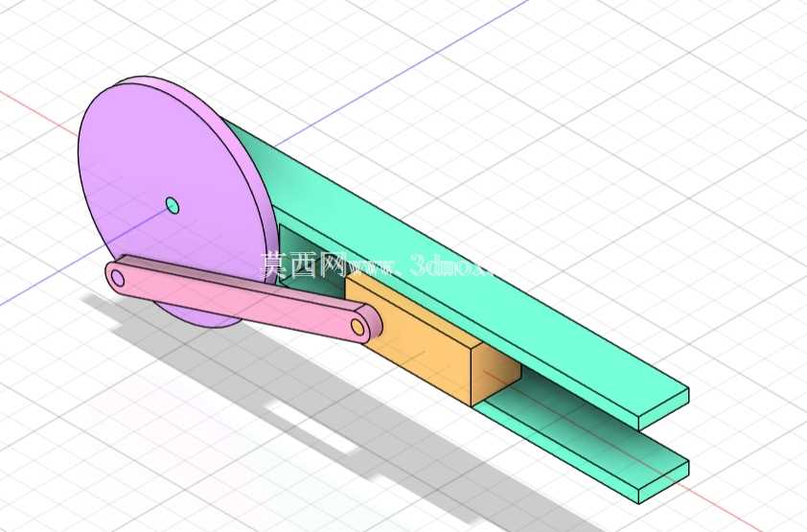Screen dimensions: 807x532
Task: Click the left pin hole of pink rod
Action: click(118, 278)
